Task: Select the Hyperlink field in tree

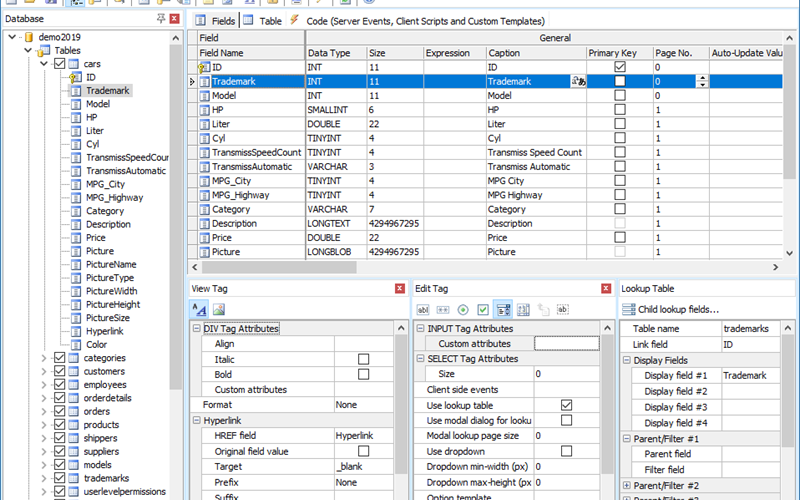Action: coord(105,331)
